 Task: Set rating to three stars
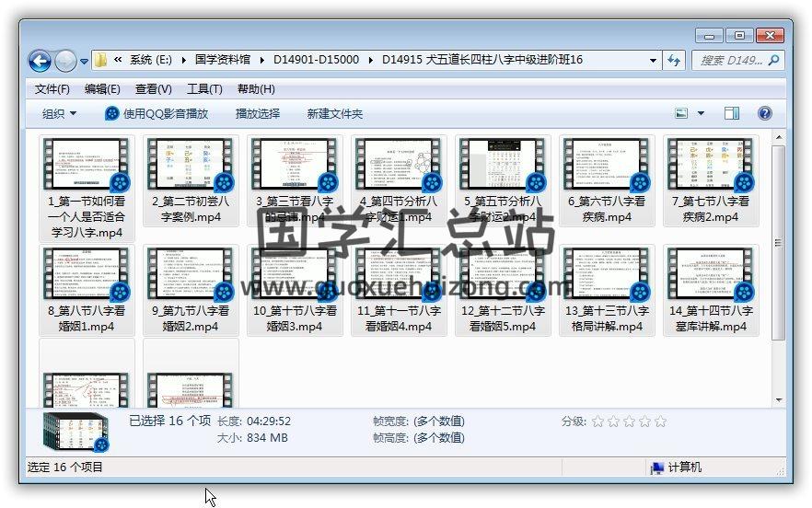(629, 421)
